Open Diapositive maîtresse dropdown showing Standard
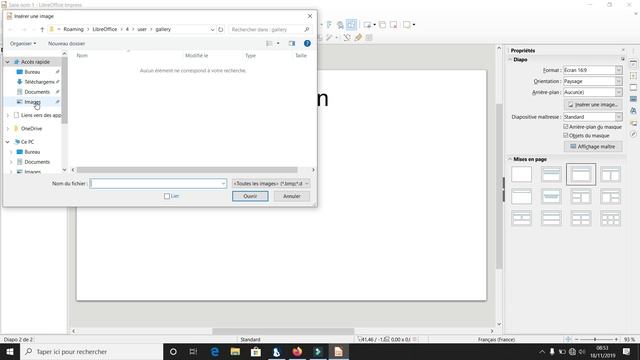This screenshot has width=640, height=360. pos(593,117)
